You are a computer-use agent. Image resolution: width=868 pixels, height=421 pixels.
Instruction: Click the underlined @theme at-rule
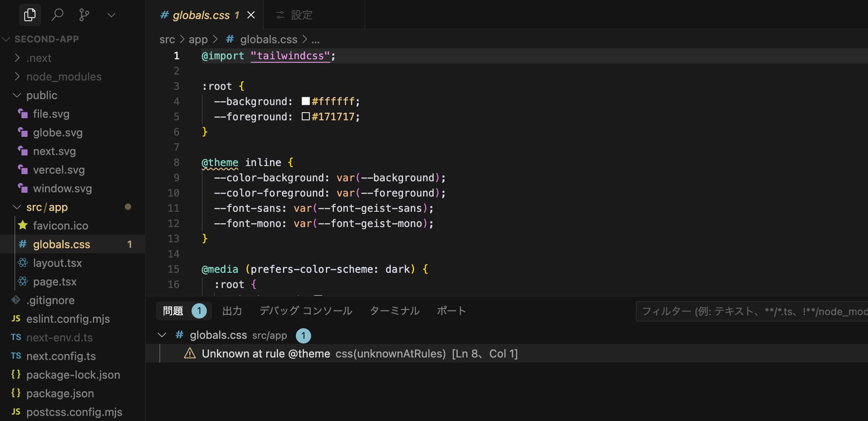point(220,163)
